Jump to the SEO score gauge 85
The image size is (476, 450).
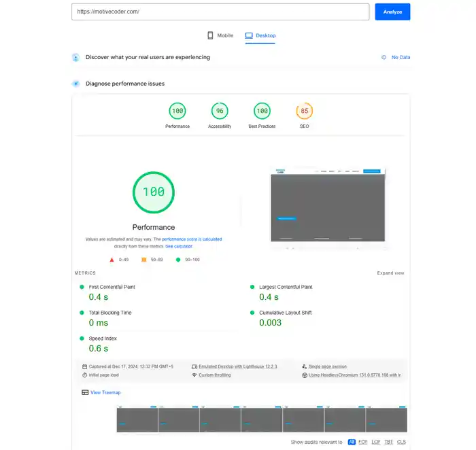pos(304,111)
